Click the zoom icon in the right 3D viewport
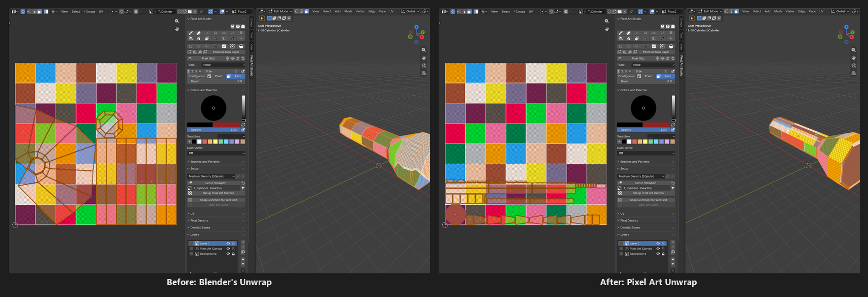Image resolution: width=868 pixels, height=297 pixels. pos(854,50)
